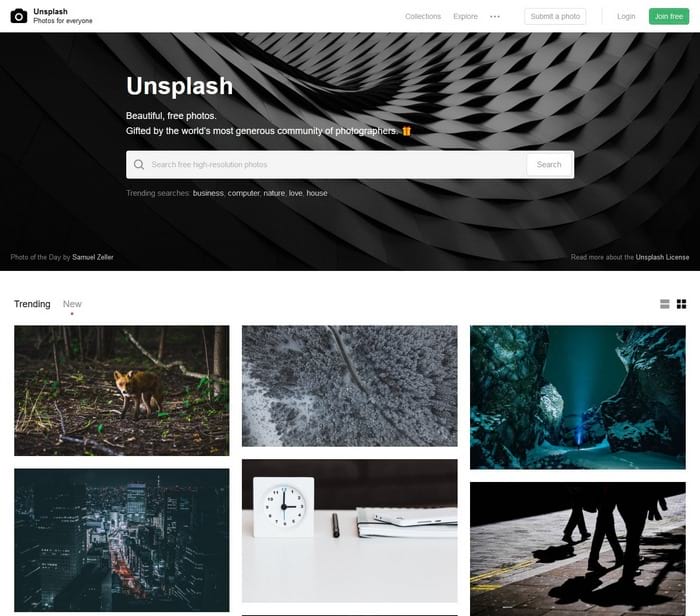Click trending search 'love'
Viewport: 700px width, 616px height.
296,193
